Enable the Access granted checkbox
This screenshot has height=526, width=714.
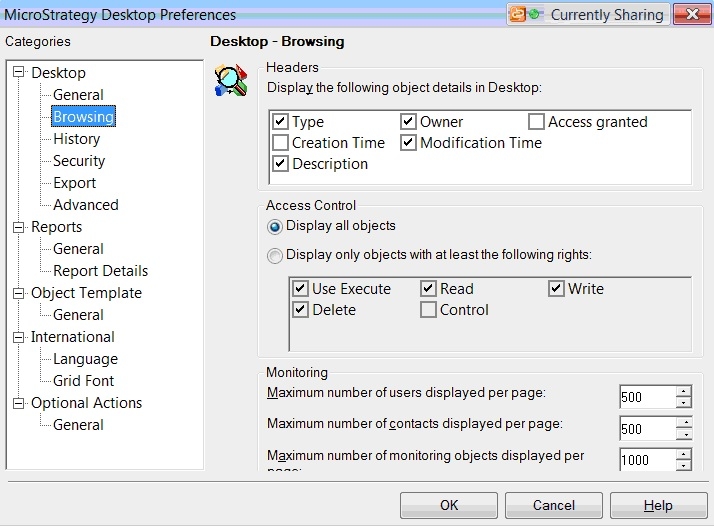point(536,122)
